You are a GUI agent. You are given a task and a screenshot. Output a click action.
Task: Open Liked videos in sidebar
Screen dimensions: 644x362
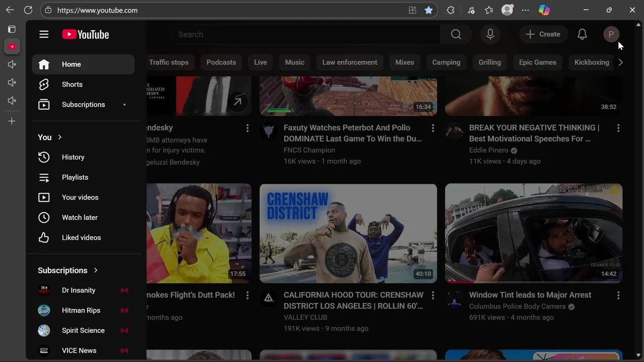coord(83,238)
